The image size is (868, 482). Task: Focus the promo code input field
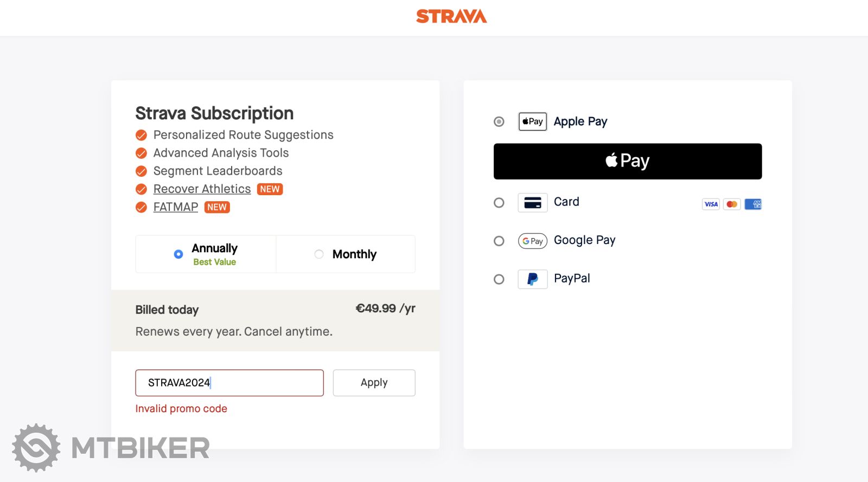tap(229, 383)
